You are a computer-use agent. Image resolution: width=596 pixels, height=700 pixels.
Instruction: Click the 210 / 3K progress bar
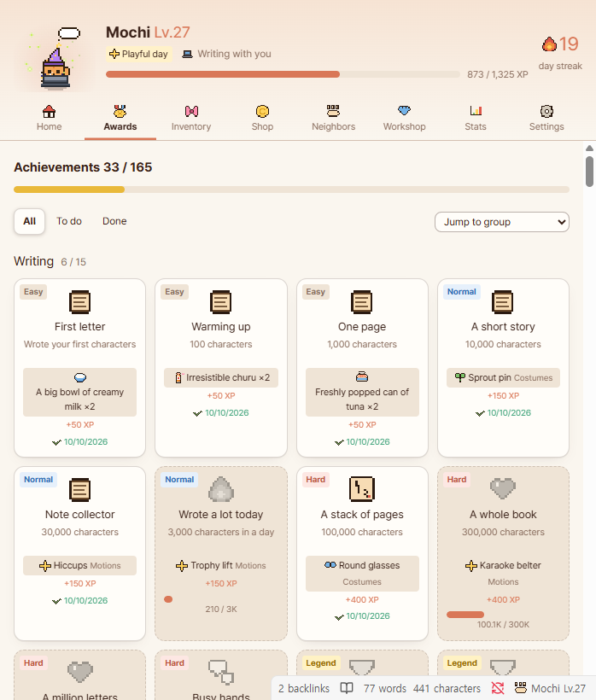point(221,599)
